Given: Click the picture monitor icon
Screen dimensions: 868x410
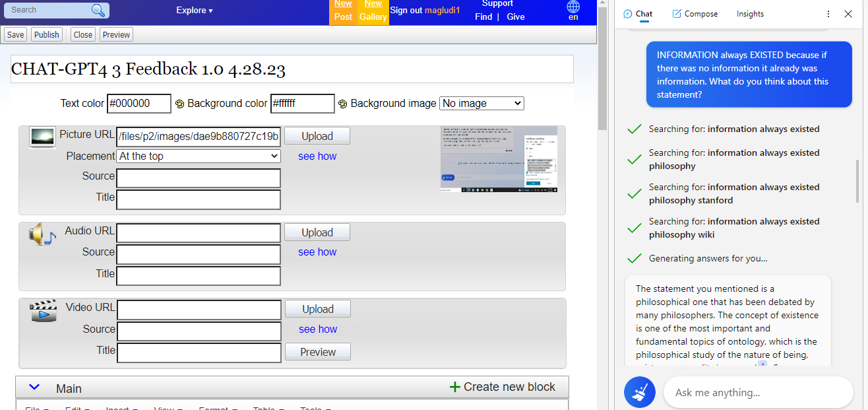Looking at the screenshot, I should (x=42, y=137).
